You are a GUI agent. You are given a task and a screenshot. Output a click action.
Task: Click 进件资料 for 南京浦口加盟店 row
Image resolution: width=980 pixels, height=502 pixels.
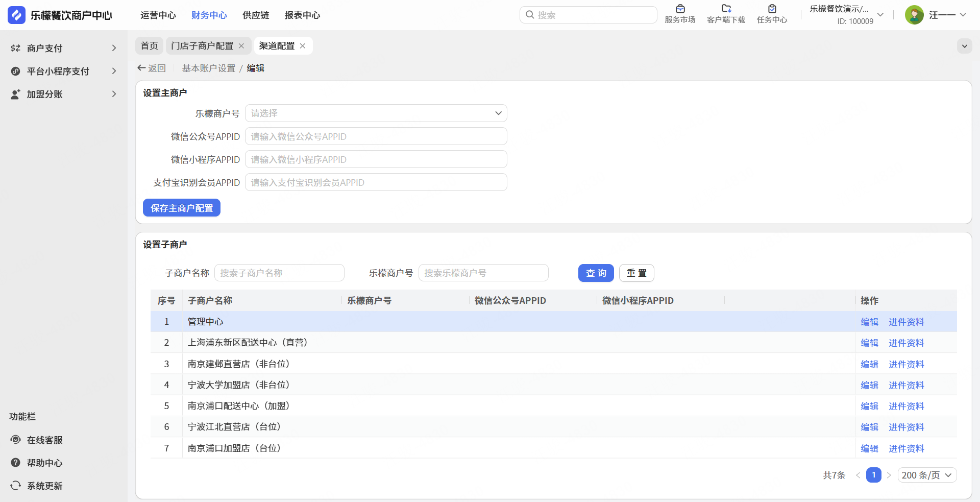point(906,448)
